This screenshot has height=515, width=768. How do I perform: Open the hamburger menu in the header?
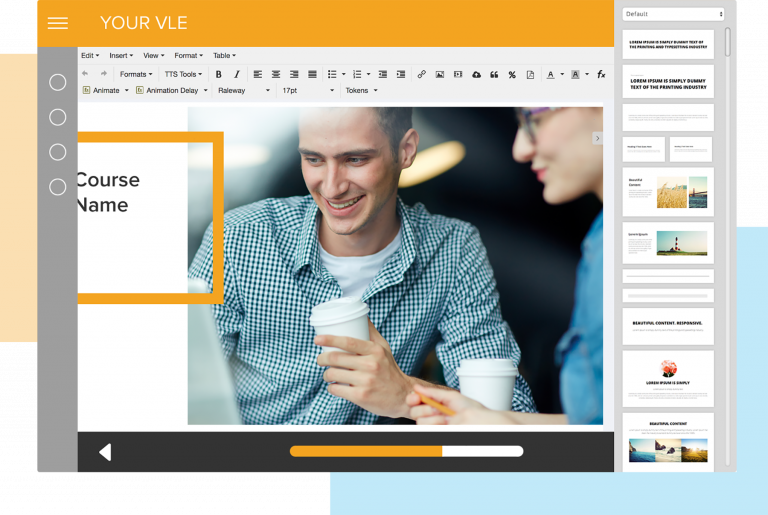pyautogui.click(x=58, y=23)
